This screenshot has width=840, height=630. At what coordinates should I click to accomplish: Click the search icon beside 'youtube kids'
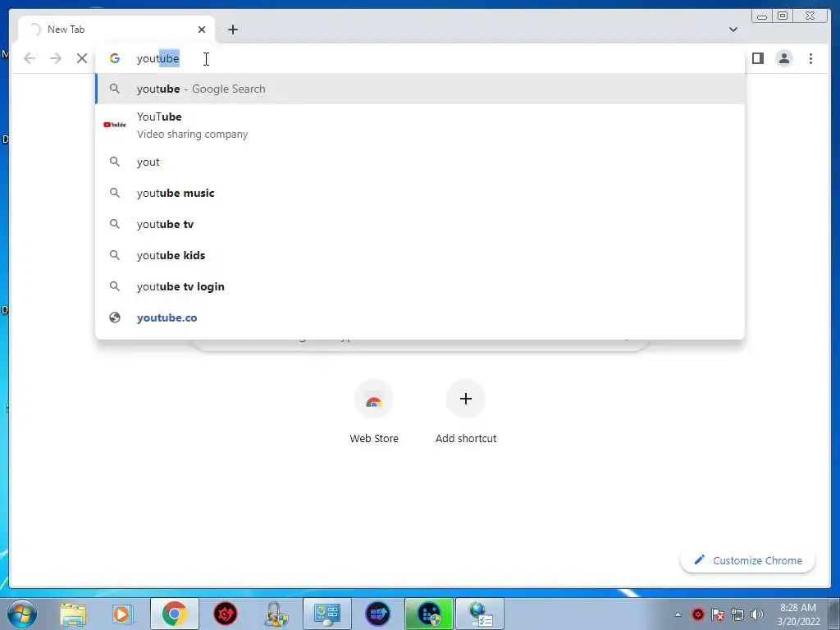115,256
